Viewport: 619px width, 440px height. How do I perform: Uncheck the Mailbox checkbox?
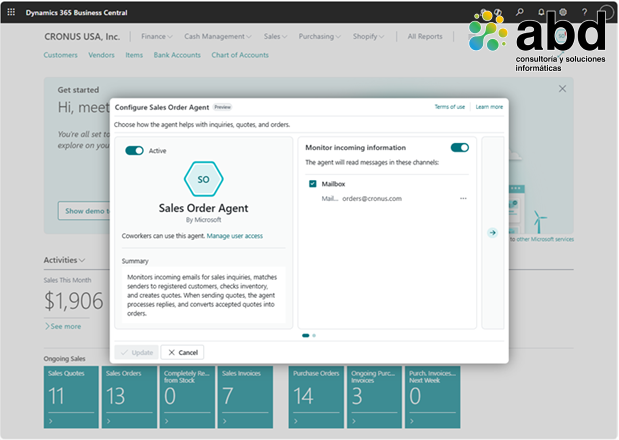[x=313, y=184]
